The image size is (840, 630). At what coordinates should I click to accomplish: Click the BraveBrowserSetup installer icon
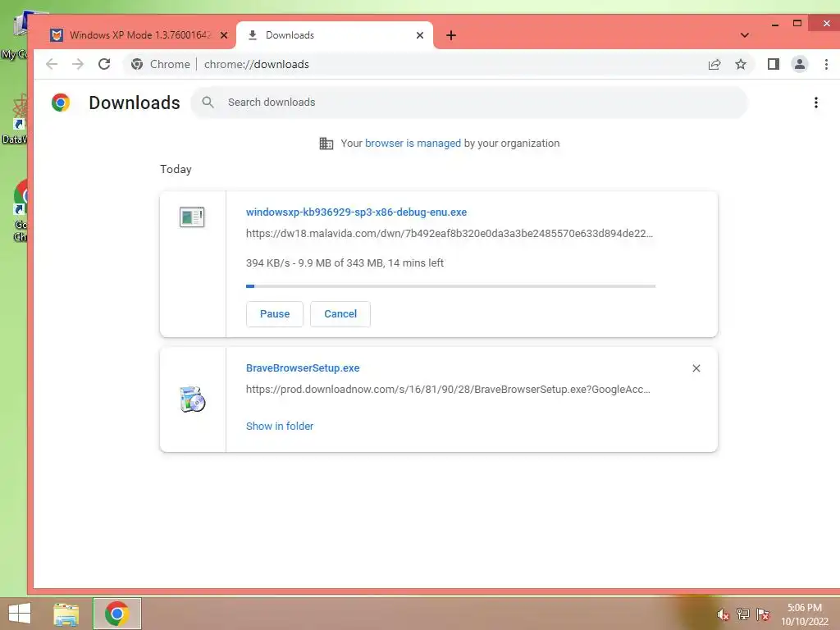click(192, 399)
